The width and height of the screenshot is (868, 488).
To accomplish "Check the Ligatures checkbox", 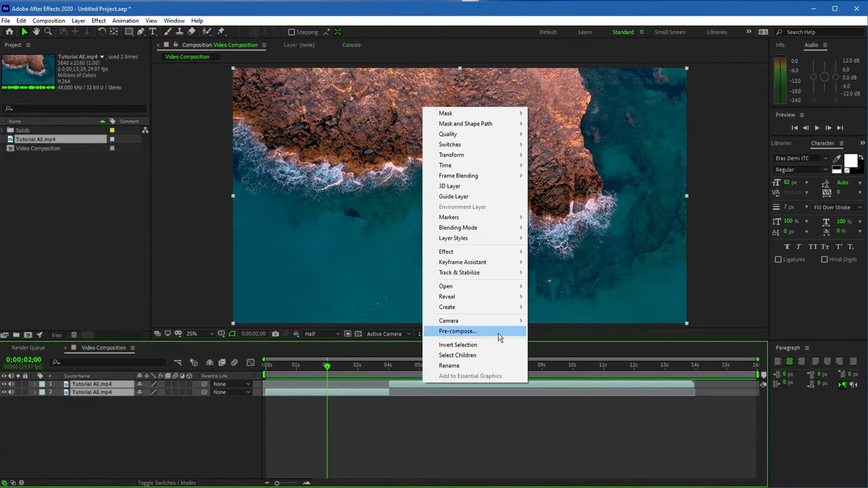I will point(778,259).
